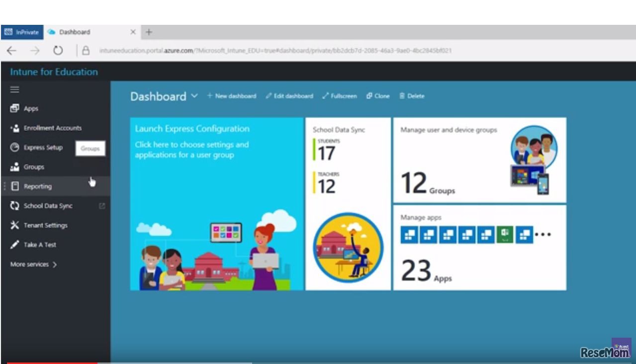This screenshot has height=364, width=636.
Task: Switch dashboard to Fullscreen
Action: coord(340,96)
